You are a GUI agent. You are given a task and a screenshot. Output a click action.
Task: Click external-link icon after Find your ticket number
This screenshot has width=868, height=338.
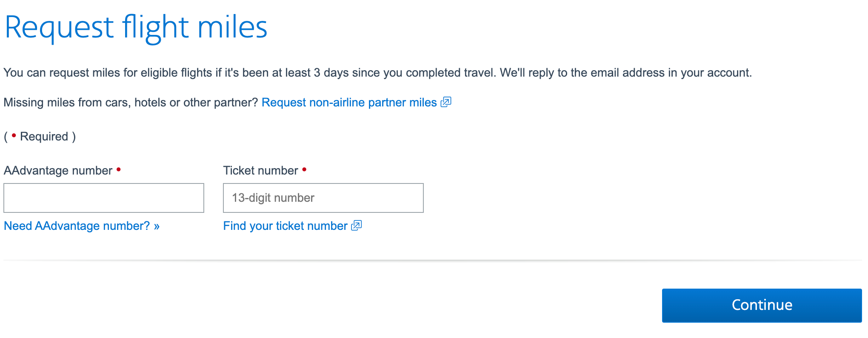357,226
